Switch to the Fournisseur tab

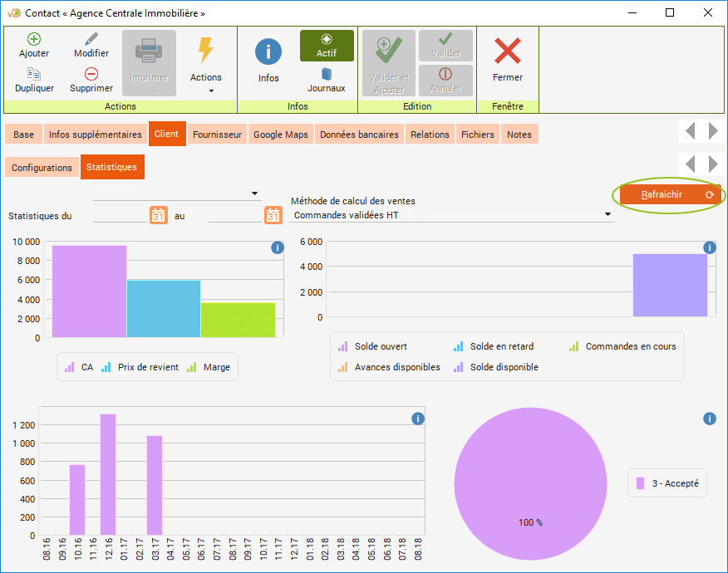(217, 135)
